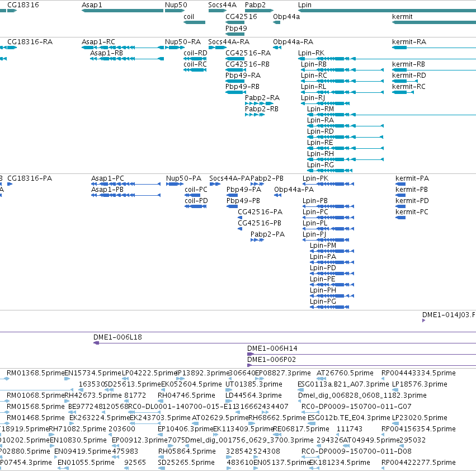Screen dimensions: 476x471
Task: Click the Socs44A gene label
Action: [222, 5]
